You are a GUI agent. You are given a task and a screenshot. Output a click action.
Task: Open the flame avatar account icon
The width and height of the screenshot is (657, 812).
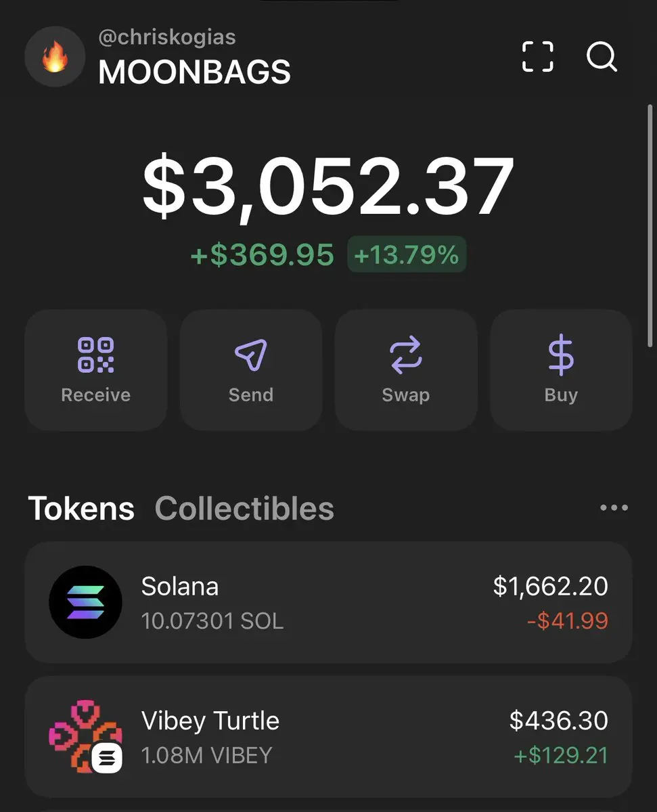pos(55,57)
